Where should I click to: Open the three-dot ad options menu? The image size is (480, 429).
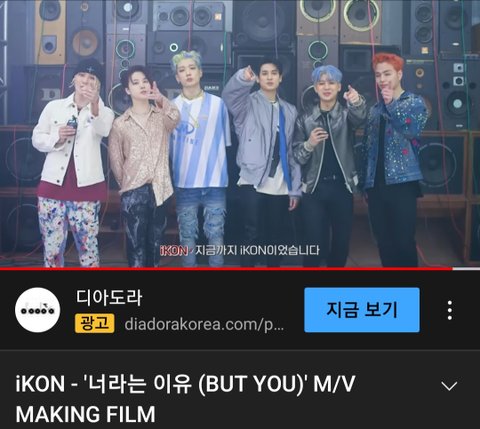point(450,310)
